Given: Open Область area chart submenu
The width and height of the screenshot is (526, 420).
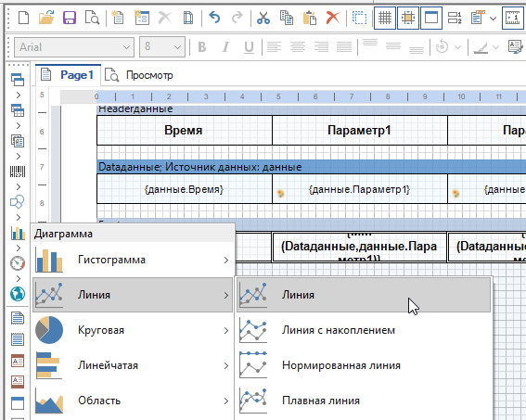Looking at the screenshot, I should pyautogui.click(x=133, y=401).
